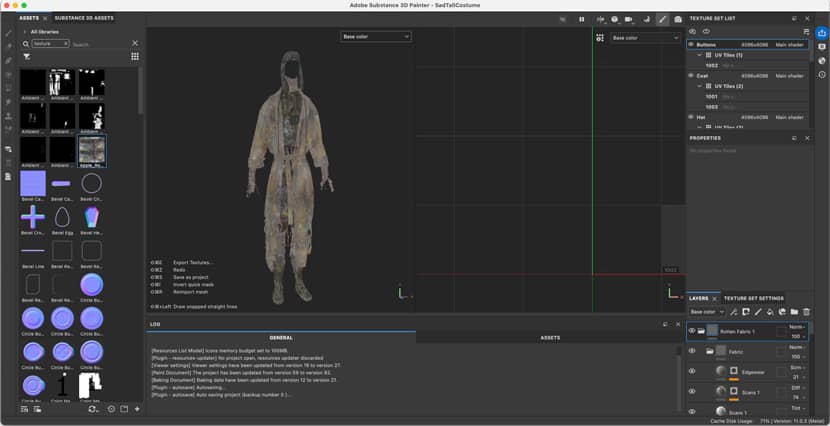The width and height of the screenshot is (830, 426).
Task: Collapse UV Tiles (2) under Coat
Action: [699, 86]
